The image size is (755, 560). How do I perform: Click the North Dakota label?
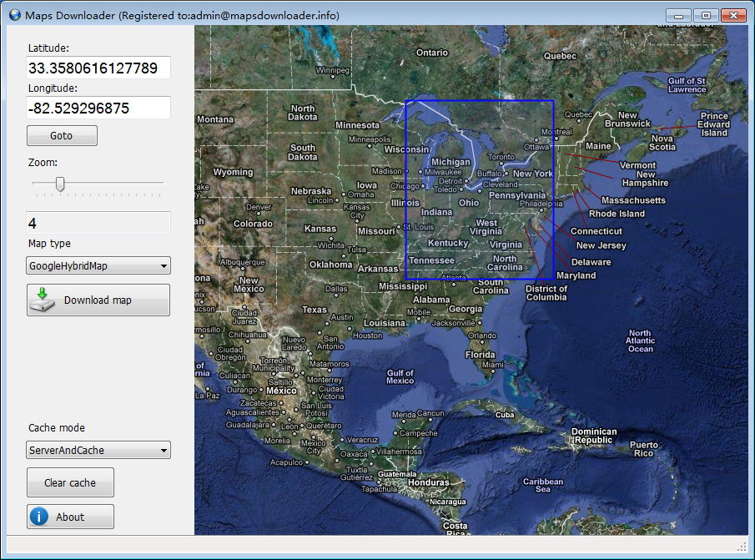[303, 113]
